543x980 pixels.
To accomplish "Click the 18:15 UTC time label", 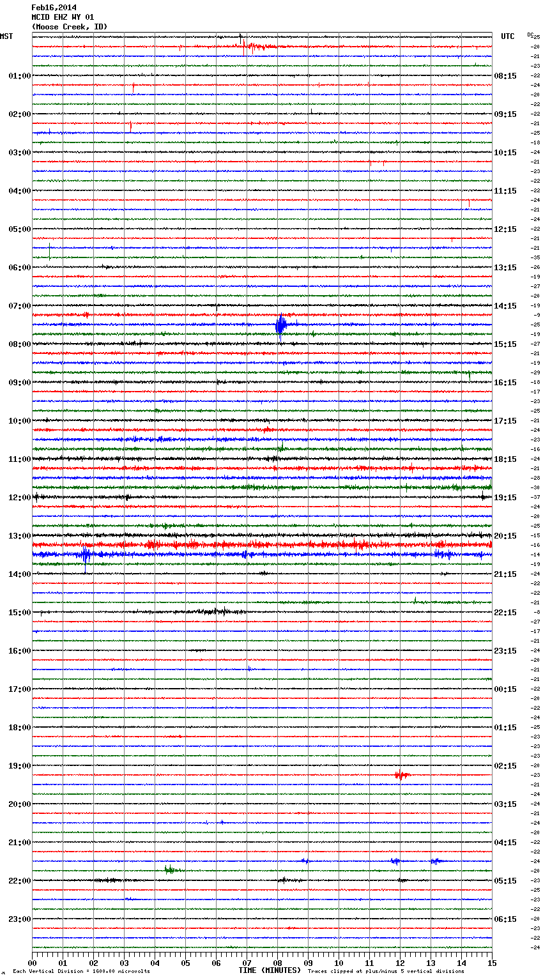I will click(x=505, y=459).
